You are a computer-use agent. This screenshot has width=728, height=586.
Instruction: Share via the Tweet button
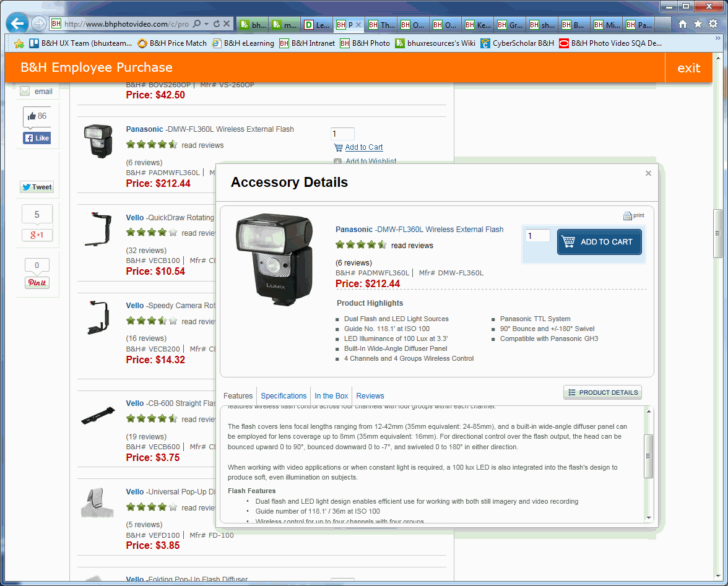37,187
